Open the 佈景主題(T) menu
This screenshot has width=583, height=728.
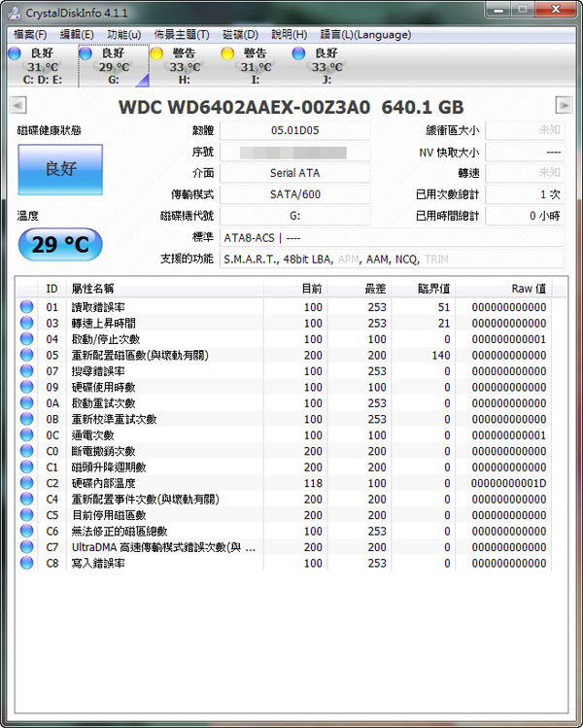coord(182,35)
